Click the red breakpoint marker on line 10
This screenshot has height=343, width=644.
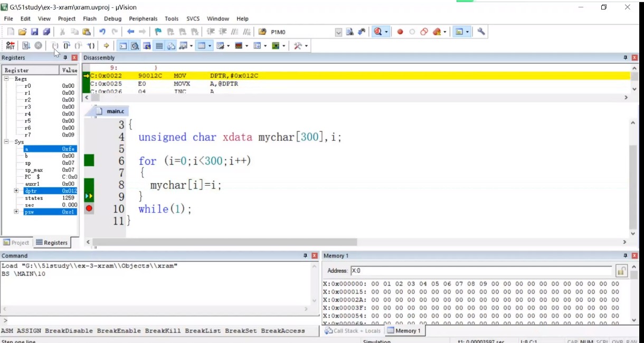pos(89,208)
